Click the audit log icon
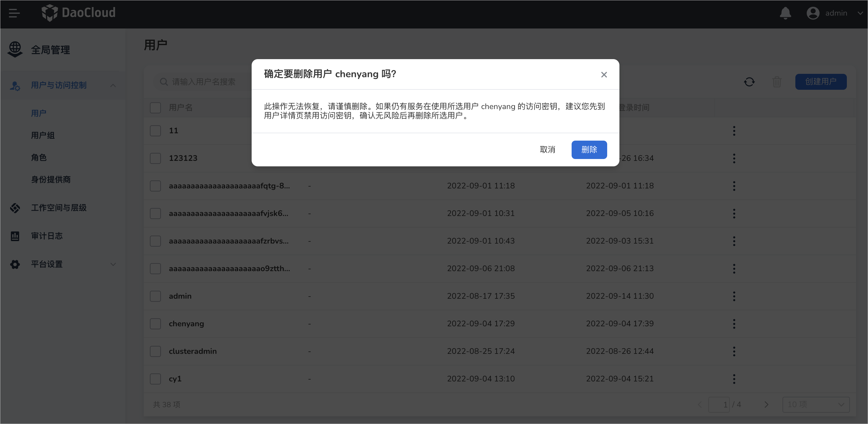Image resolution: width=868 pixels, height=424 pixels. (15, 236)
